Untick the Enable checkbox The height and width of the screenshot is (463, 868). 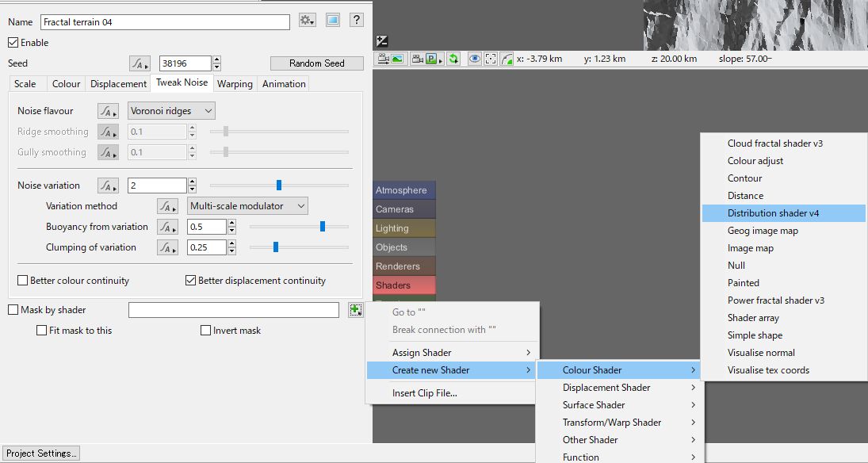click(x=13, y=43)
